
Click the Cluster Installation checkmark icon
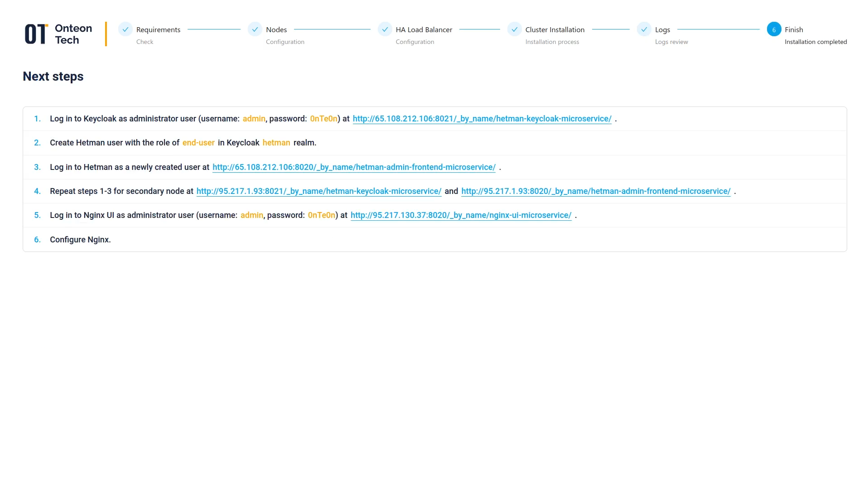tap(515, 29)
